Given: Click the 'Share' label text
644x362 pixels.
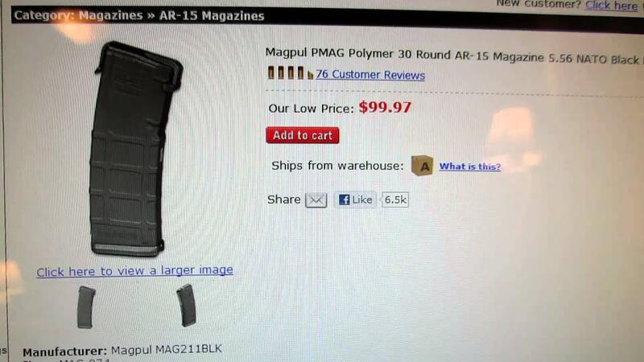Looking at the screenshot, I should tap(284, 200).
